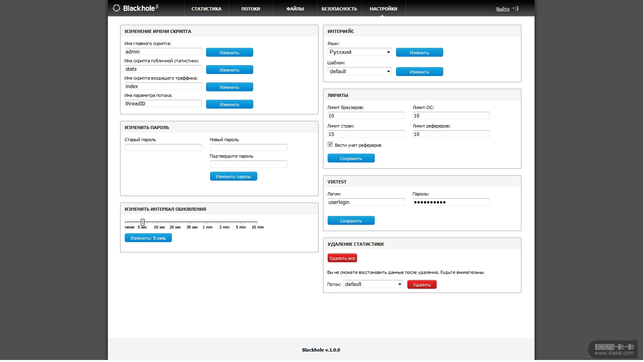The width and height of the screenshot is (644, 362).
Task: Click the Изменить пароль button
Action: coord(233,177)
